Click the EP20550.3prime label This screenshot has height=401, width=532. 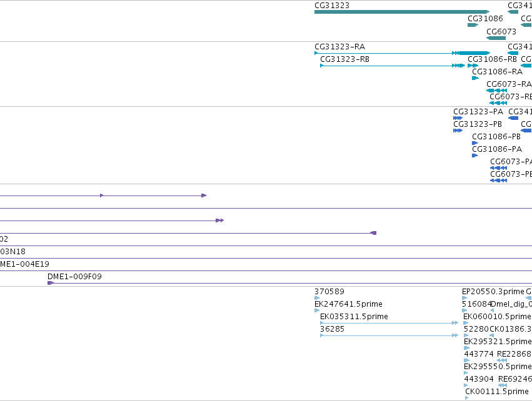click(493, 291)
